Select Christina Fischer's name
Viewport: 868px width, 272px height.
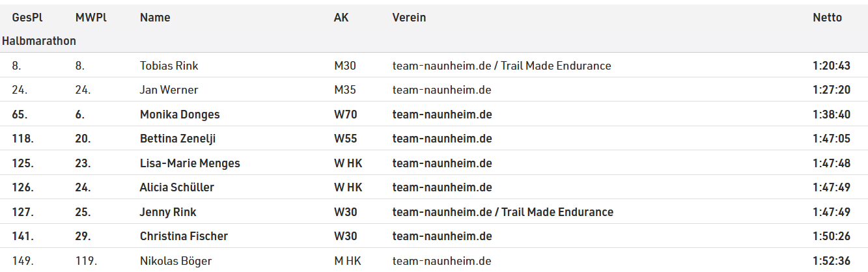pyautogui.click(x=184, y=236)
